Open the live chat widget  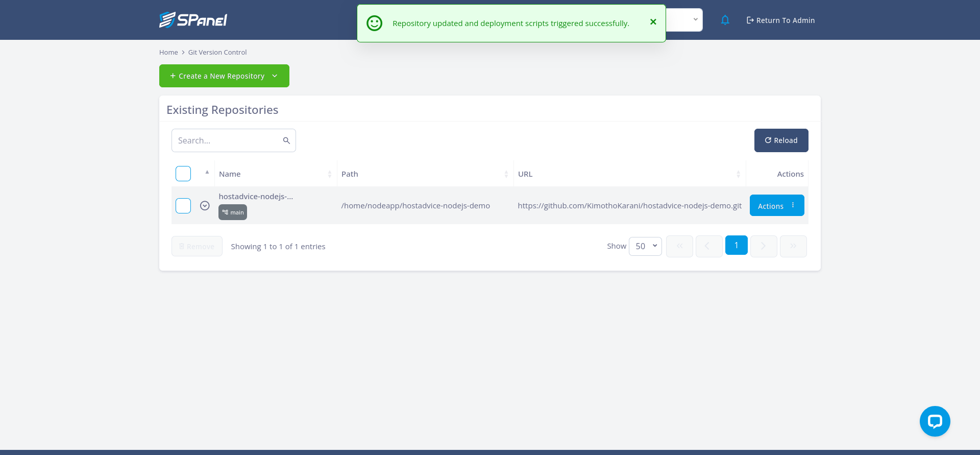pyautogui.click(x=935, y=421)
